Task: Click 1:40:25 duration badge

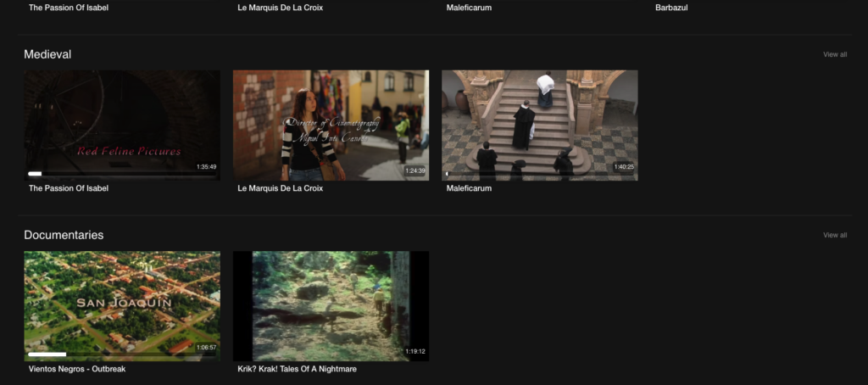Action: pos(623,167)
